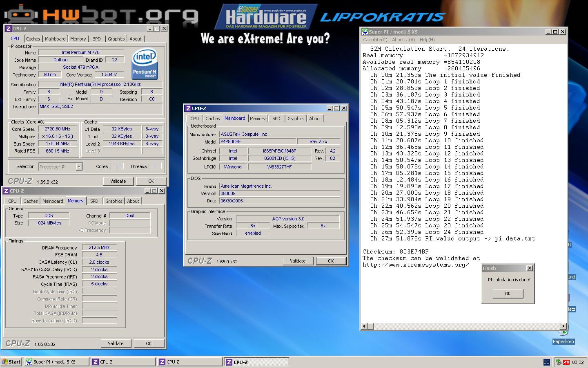Click OK in the top-left CPU-Z window
Viewport: 588px width, 368px height.
(x=151, y=181)
